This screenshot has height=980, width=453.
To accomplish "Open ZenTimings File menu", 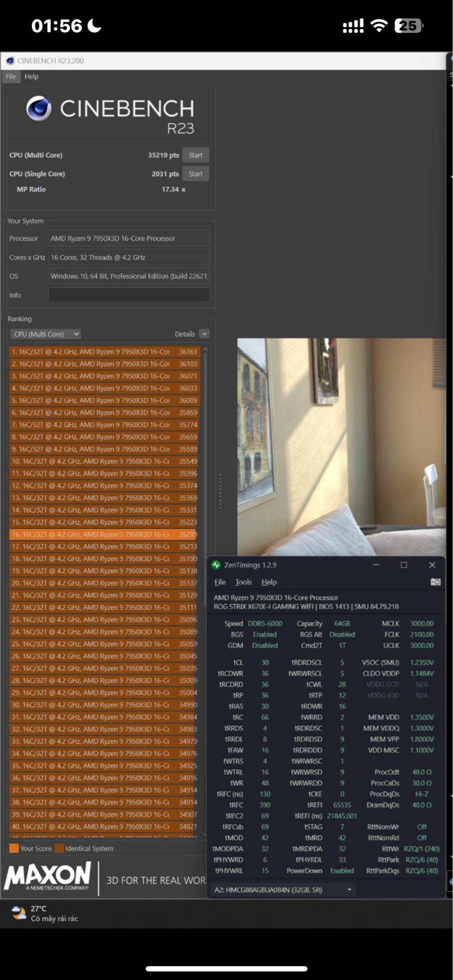I will pyautogui.click(x=220, y=582).
